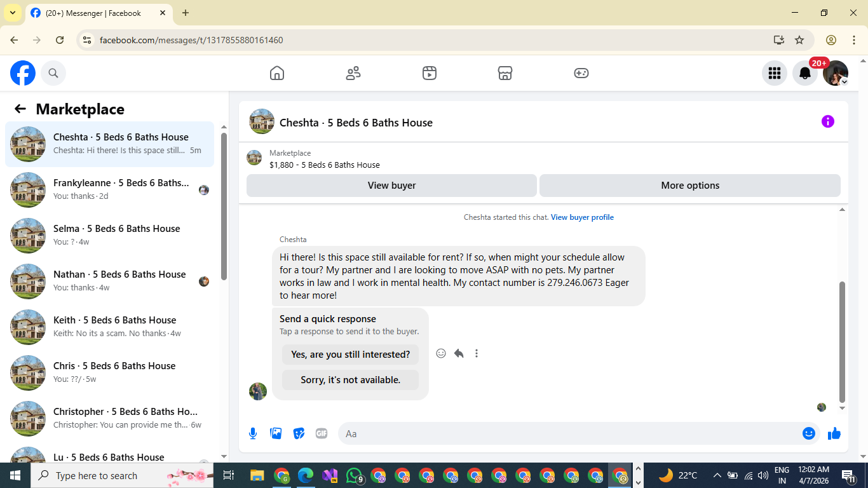Screen dimensions: 868x488
Task: Open the Windows Start menu
Action: (15, 475)
